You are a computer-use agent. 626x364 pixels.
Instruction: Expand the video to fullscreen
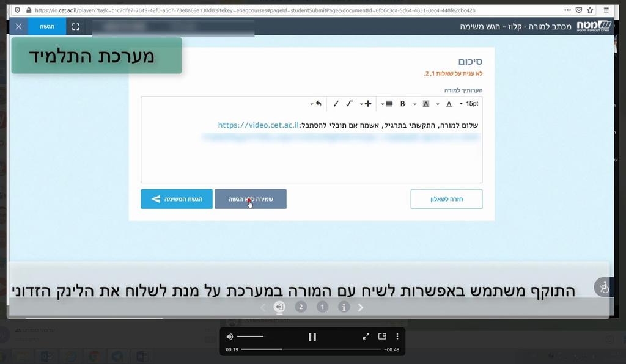pos(366,337)
